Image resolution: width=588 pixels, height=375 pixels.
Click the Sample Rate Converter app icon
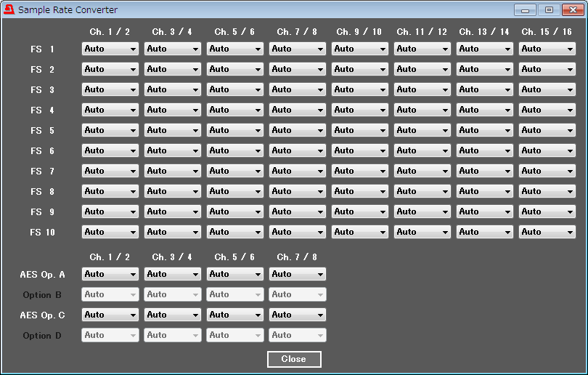pos(9,9)
